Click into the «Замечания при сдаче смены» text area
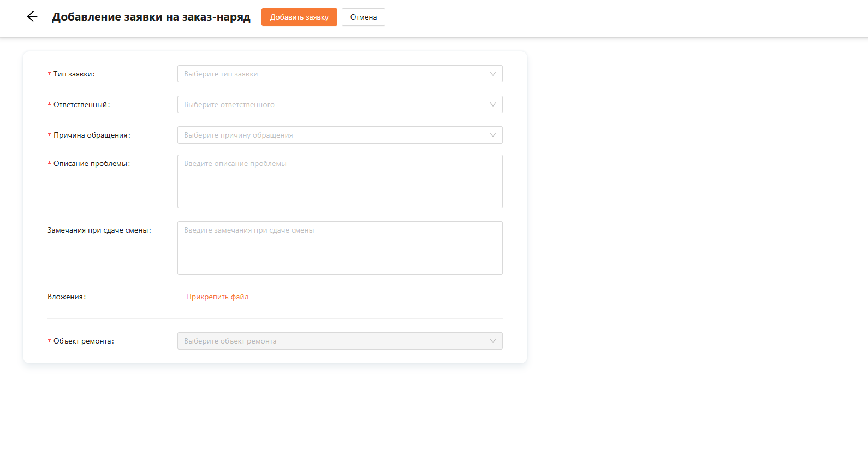Screen dimensions: 868x467 [x=340, y=248]
